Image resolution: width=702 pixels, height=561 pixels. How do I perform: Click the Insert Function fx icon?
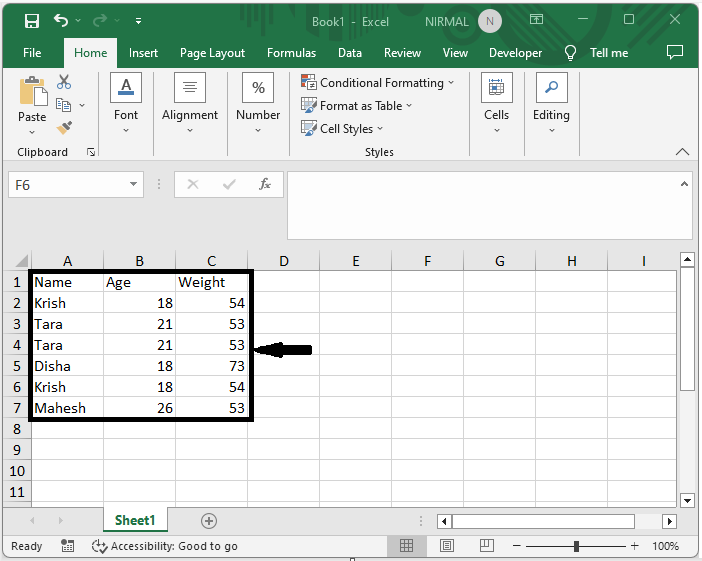265,185
